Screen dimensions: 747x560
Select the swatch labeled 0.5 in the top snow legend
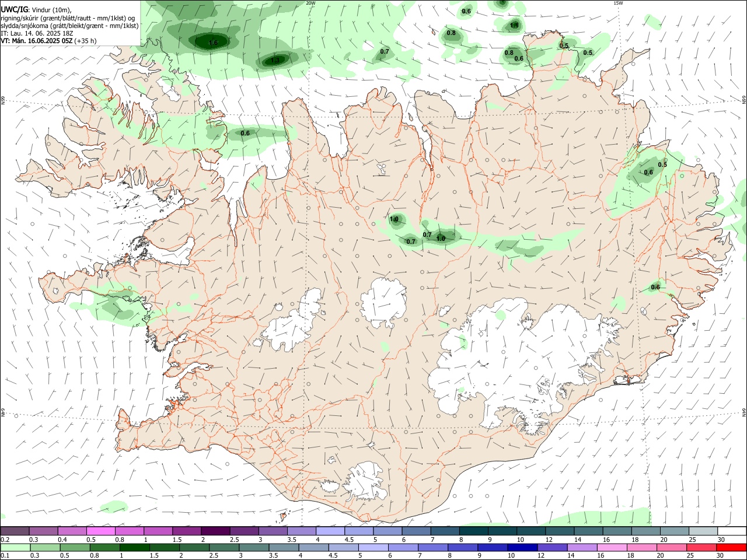click(100, 531)
